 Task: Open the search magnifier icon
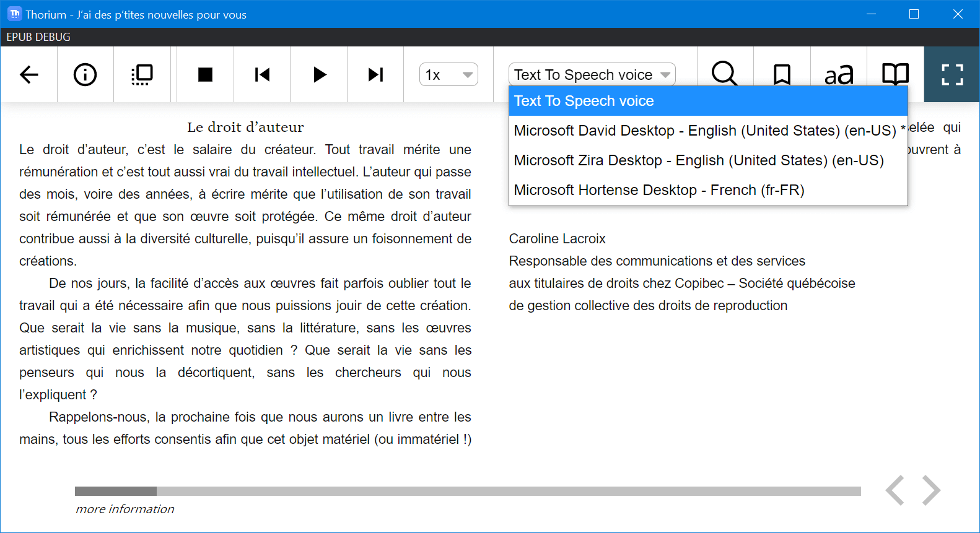[x=725, y=74]
